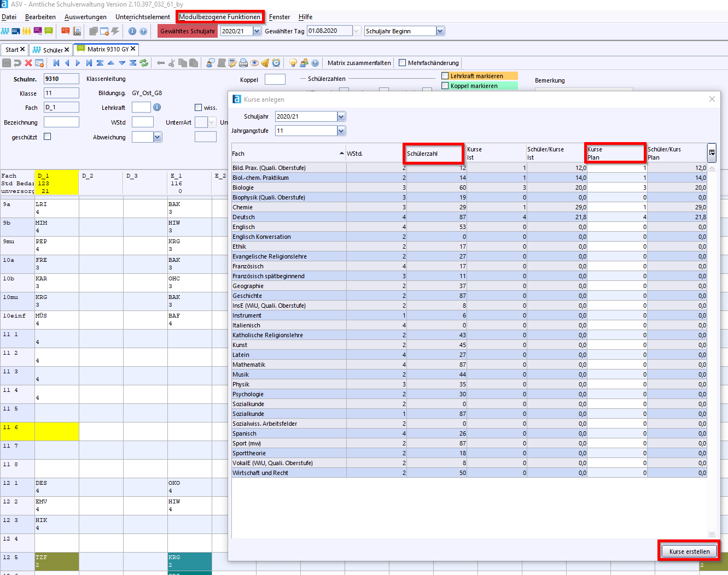Click the green Matrix board toolbar icon

tap(49, 31)
